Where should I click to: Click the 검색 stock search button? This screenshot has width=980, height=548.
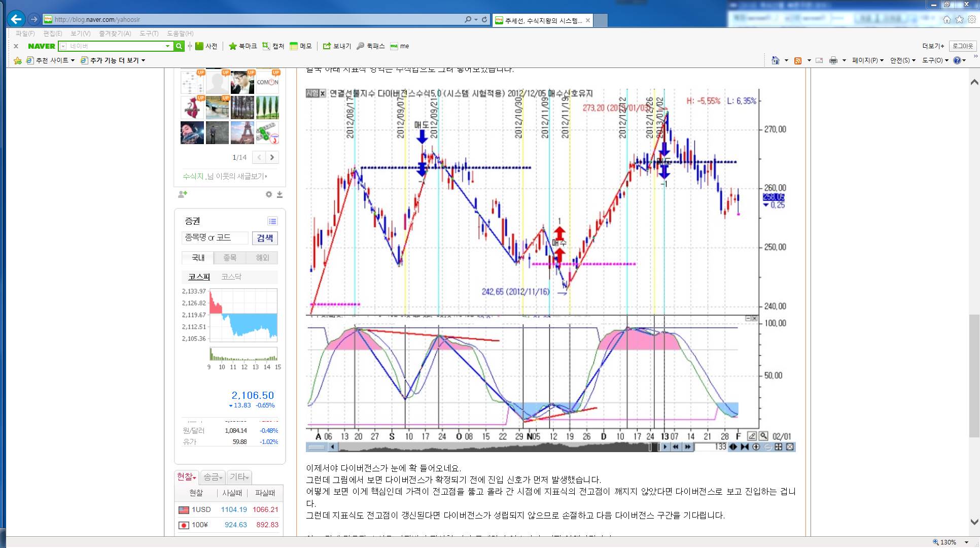[265, 238]
